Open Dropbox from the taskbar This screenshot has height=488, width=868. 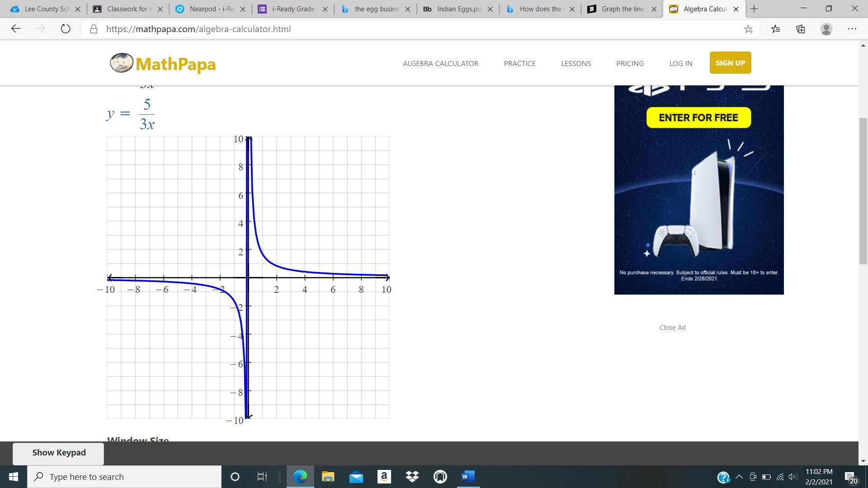[x=412, y=477]
